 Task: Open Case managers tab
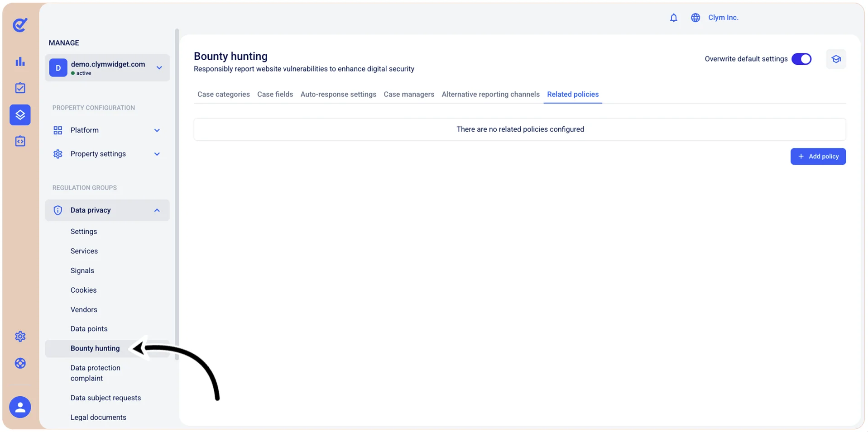coord(409,94)
